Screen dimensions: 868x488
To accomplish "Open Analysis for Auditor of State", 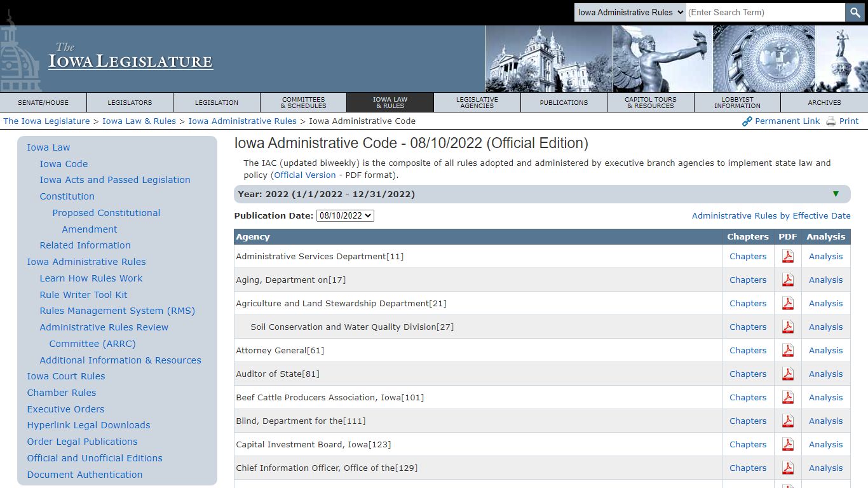I will [x=825, y=374].
